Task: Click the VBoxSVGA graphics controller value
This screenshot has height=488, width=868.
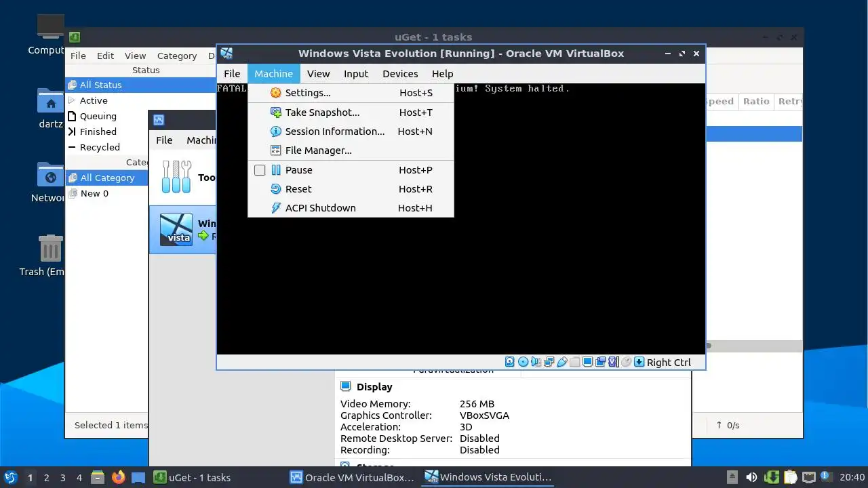Action: point(484,415)
